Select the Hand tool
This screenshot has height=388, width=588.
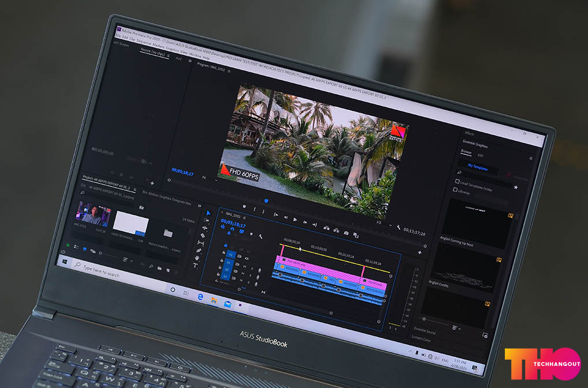click(x=197, y=258)
